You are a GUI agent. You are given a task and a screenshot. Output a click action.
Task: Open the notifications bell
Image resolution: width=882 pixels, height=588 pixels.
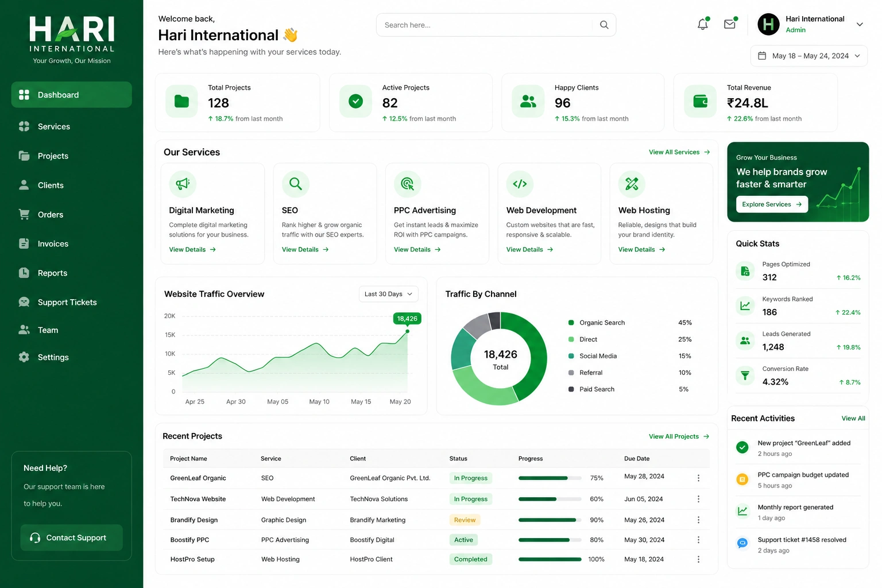point(702,24)
